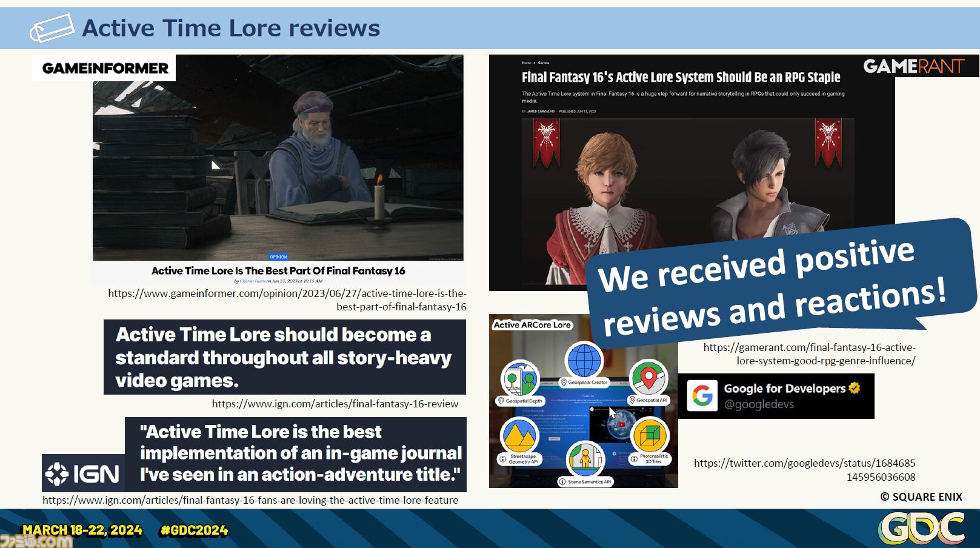This screenshot has width=980, height=548.
Task: Click the author byline under the Game Informer headline
Action: coord(278,281)
